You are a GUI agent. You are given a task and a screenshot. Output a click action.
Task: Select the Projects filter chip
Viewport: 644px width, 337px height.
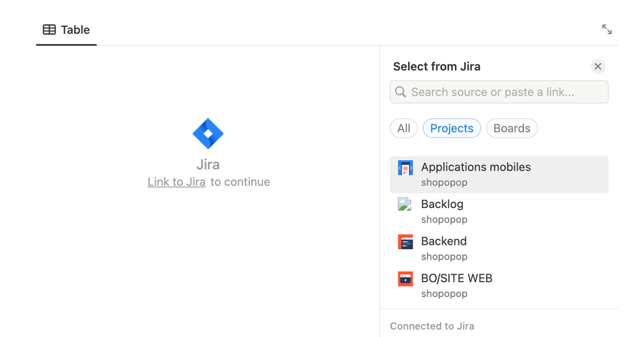pos(452,128)
